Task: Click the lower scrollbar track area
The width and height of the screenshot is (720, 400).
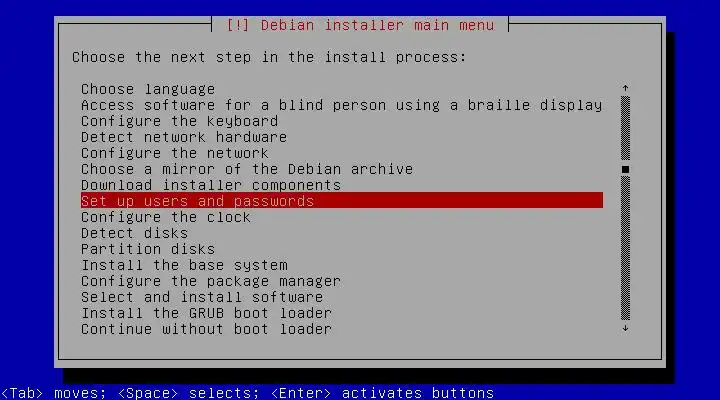Action: click(x=625, y=248)
